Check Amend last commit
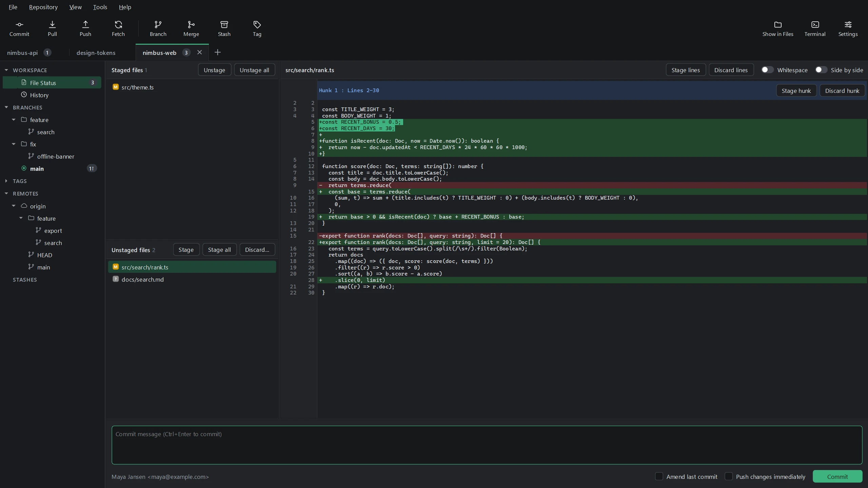This screenshot has height=488, width=868. 659,476
